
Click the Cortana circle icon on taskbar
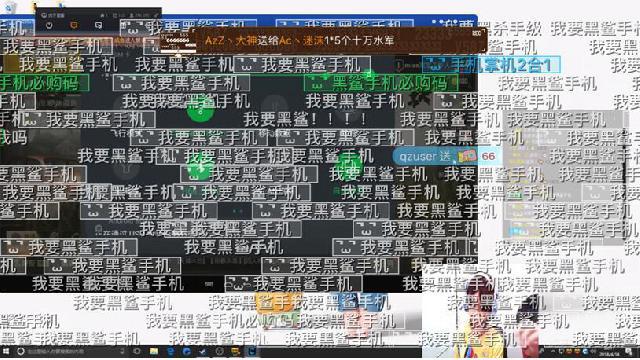click(x=20, y=351)
